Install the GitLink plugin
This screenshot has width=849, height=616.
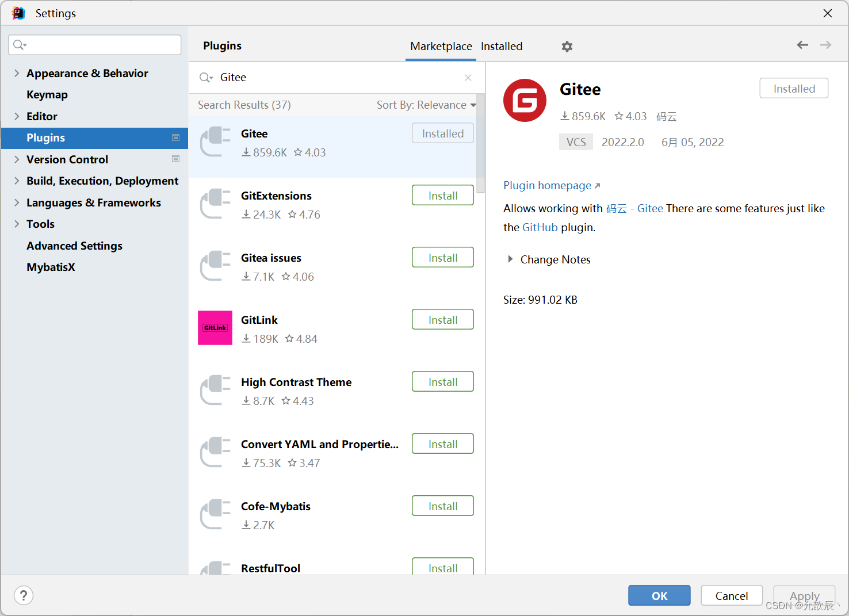click(x=442, y=319)
